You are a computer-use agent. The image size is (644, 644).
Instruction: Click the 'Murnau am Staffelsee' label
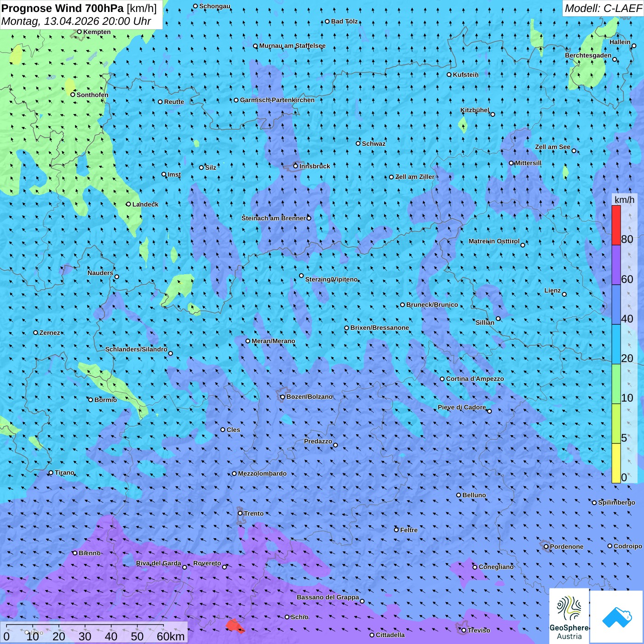292,46
